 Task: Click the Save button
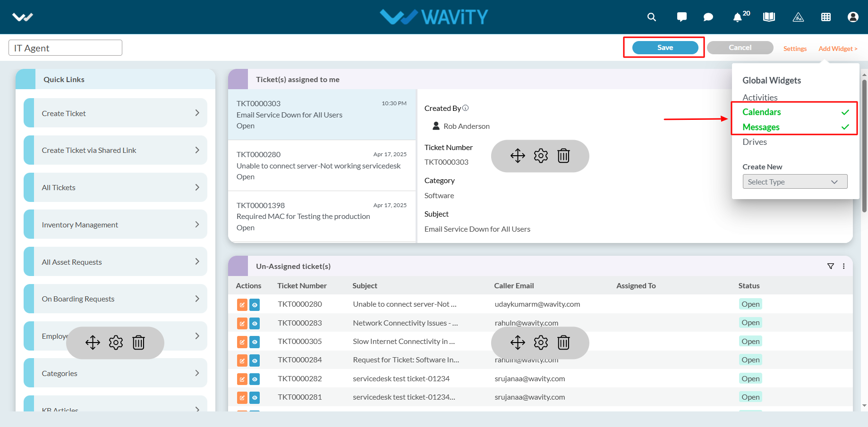[665, 48]
